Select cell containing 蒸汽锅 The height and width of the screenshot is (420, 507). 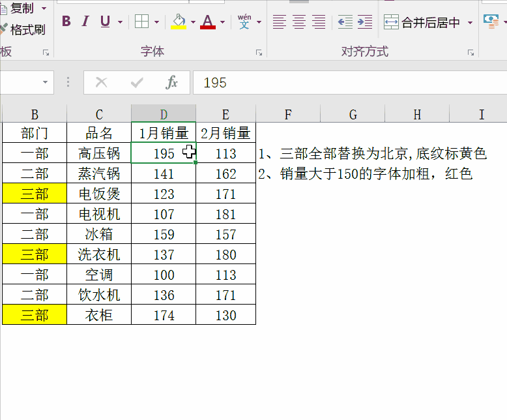(99, 173)
